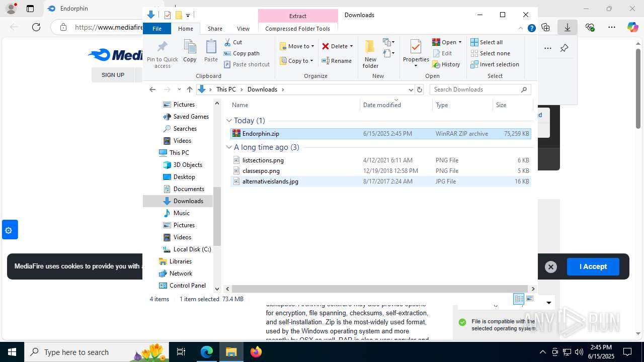Select Endorphin.zip file

click(380, 134)
